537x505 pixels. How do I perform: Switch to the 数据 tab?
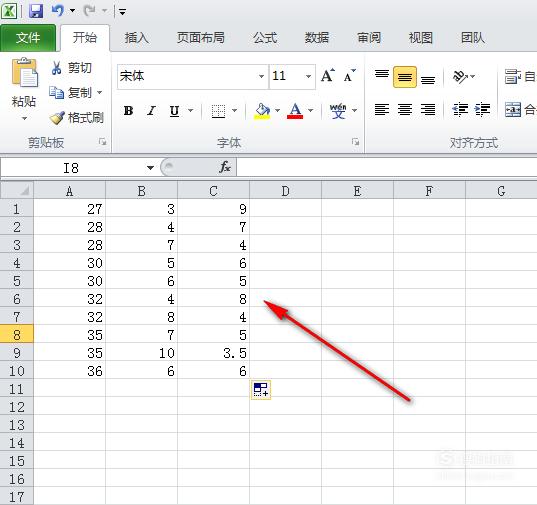[317, 38]
